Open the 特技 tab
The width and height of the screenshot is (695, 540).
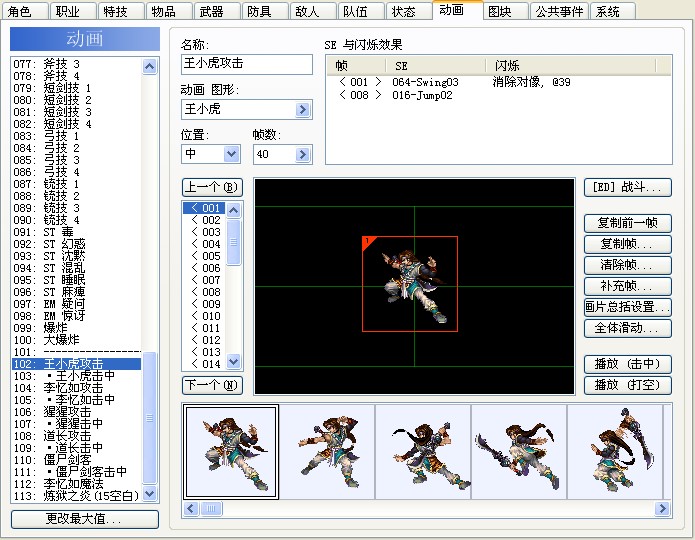pos(121,11)
